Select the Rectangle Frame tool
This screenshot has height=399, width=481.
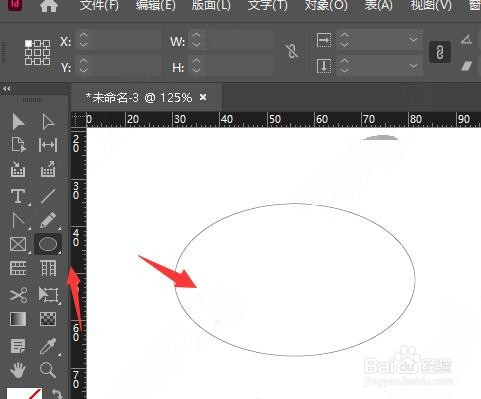tap(18, 244)
